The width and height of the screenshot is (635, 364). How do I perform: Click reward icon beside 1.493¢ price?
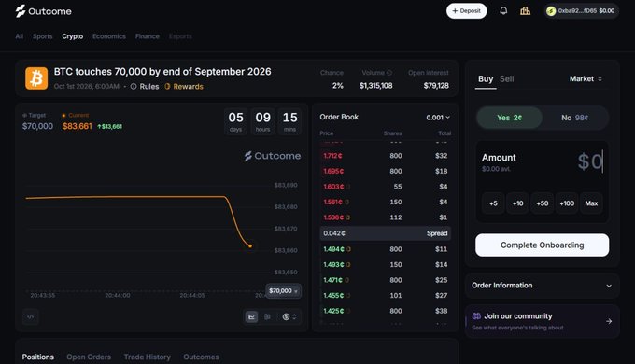348,265
